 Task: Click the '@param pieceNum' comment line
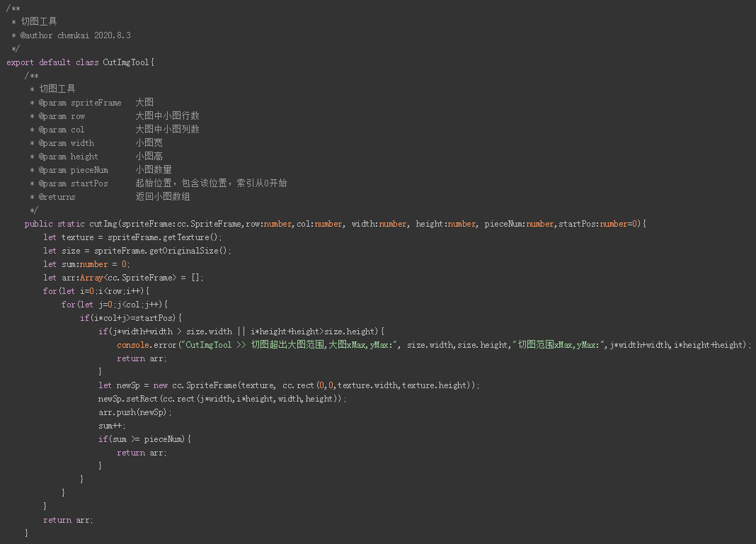[101, 170]
